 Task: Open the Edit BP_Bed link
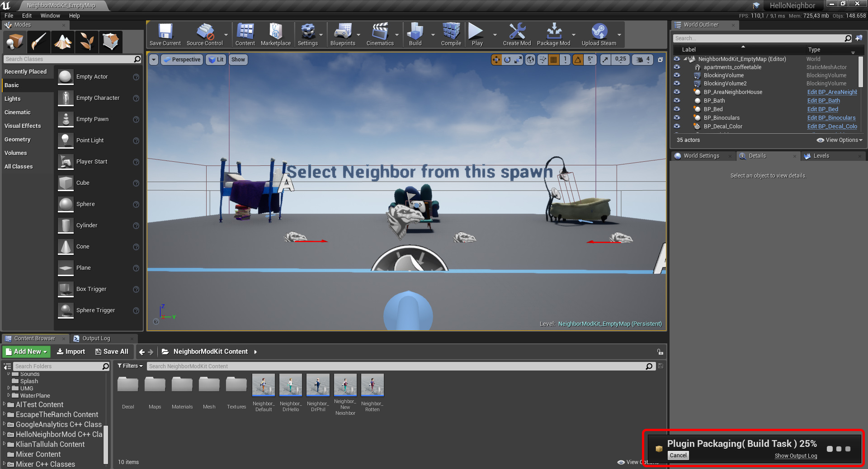pyautogui.click(x=823, y=109)
